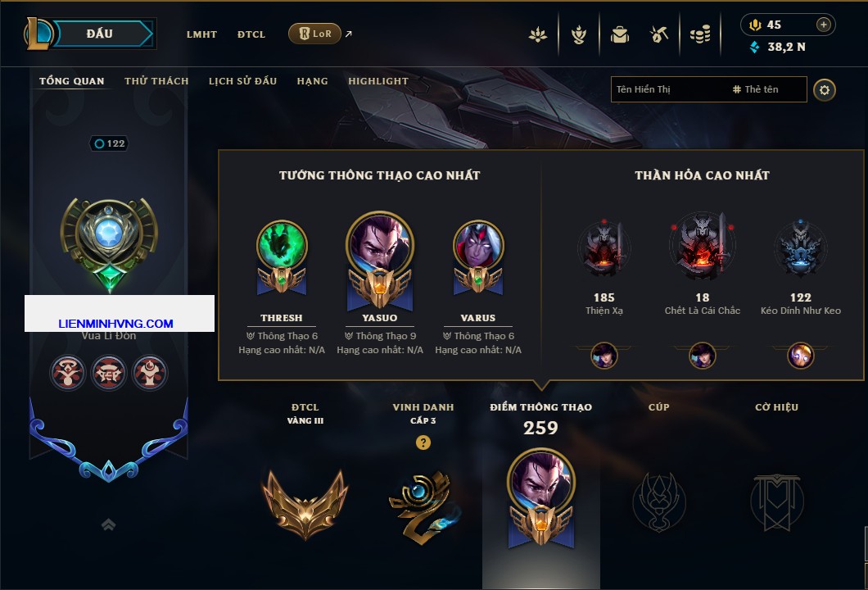Screen dimensions: 868x590
Task: Select the CÚP trophy section
Action: [658, 471]
